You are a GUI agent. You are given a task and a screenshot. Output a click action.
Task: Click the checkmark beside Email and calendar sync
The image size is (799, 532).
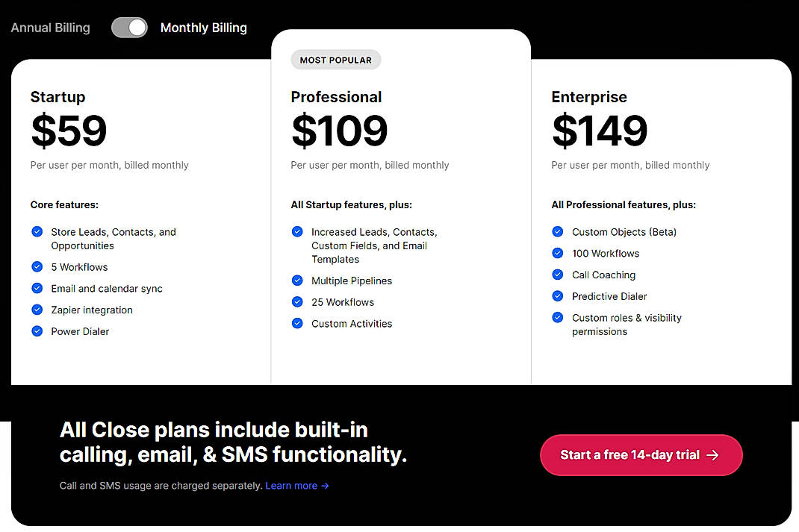(37, 288)
